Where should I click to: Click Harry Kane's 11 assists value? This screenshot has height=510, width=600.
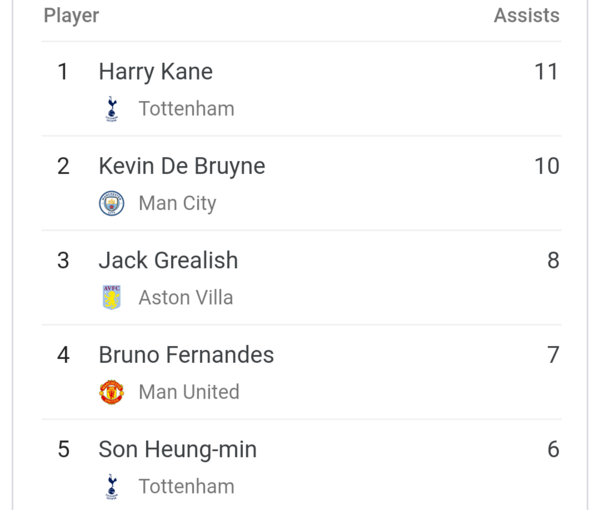tap(546, 72)
